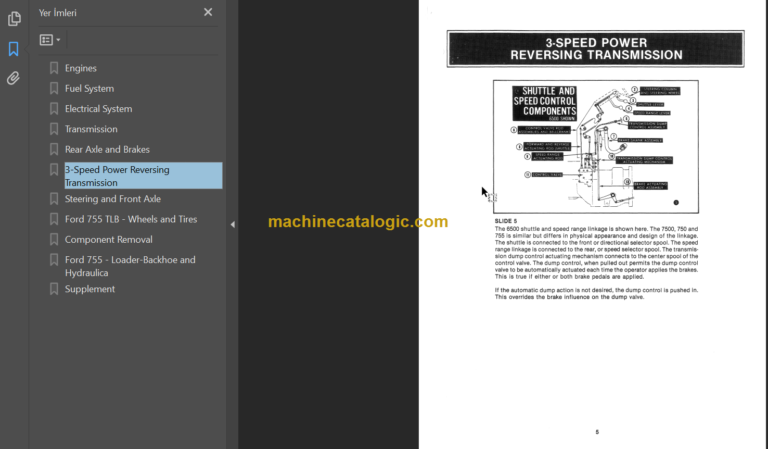Collapse the navigation pane with arrow
768x449 pixels.
click(233, 224)
